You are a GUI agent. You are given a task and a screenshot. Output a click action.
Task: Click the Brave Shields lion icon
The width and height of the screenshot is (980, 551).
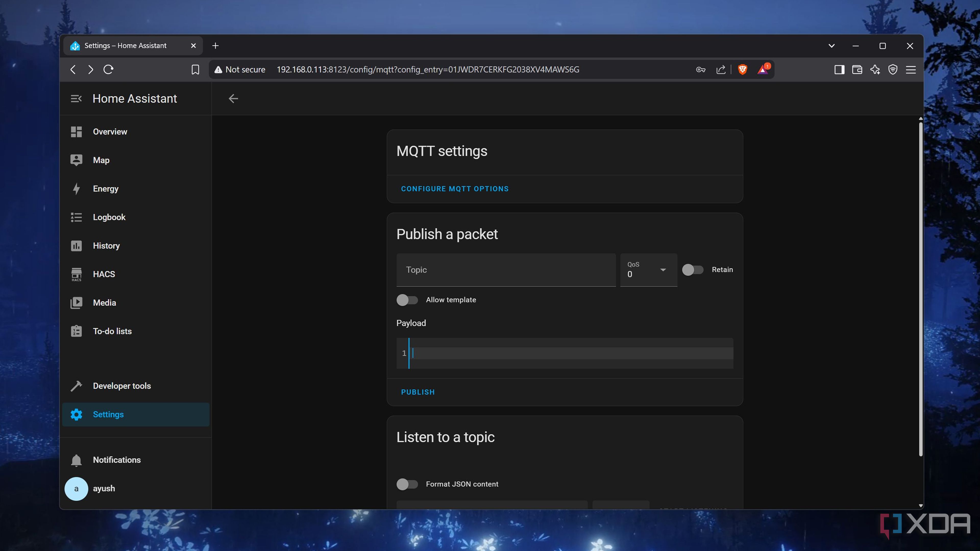click(742, 70)
